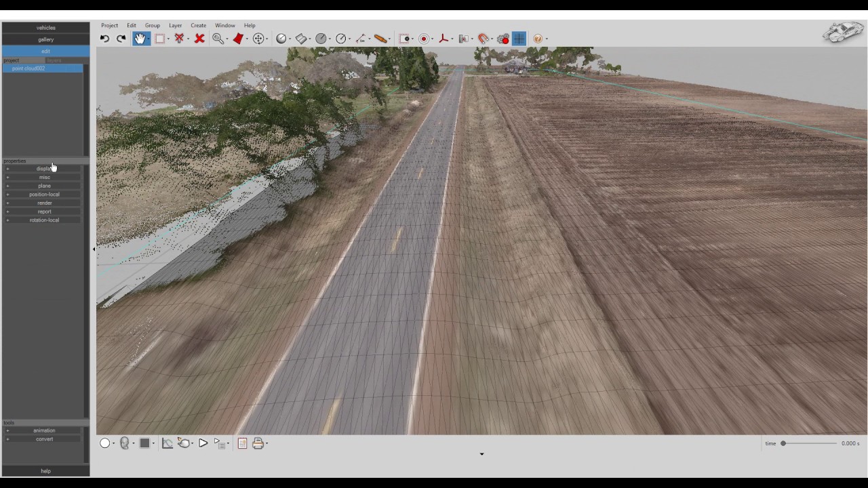The width and height of the screenshot is (868, 488).
Task: Select the red axis tripod icon
Action: pos(443,39)
